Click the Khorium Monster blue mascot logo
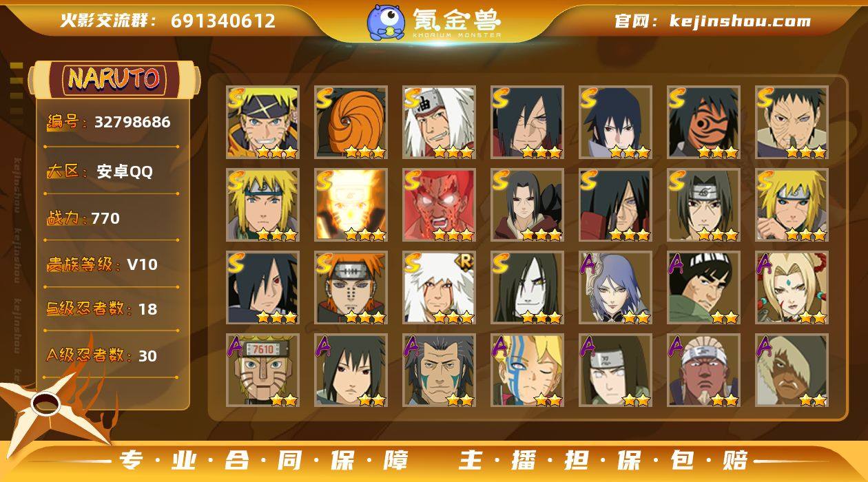 click(385, 22)
